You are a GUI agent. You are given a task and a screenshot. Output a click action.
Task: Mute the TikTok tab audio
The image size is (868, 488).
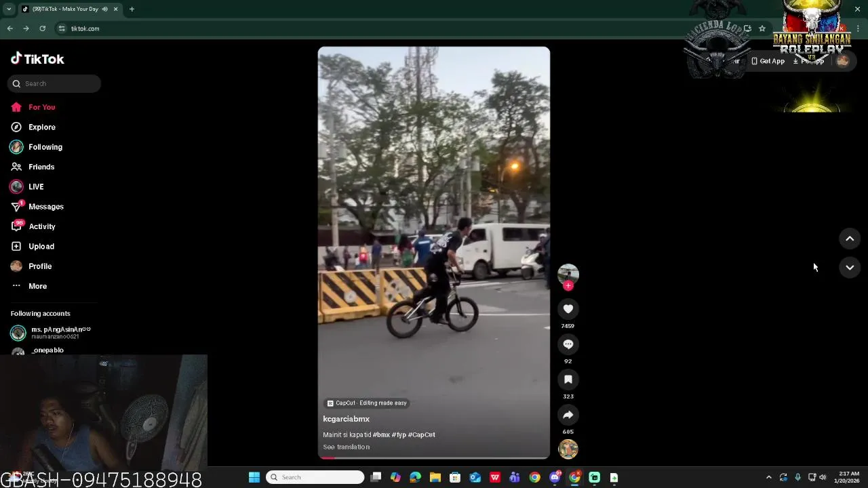(x=104, y=9)
